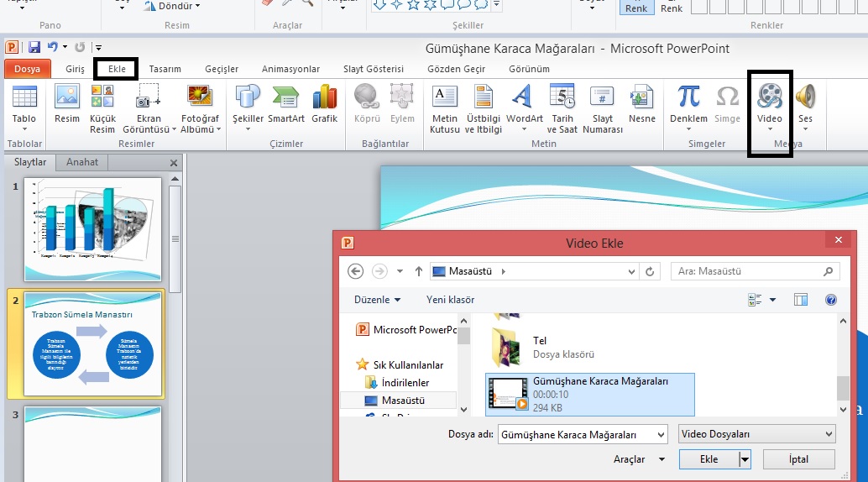Open Ekran Görüntüsü screenshot tool
The image size is (868, 482).
[x=149, y=108]
